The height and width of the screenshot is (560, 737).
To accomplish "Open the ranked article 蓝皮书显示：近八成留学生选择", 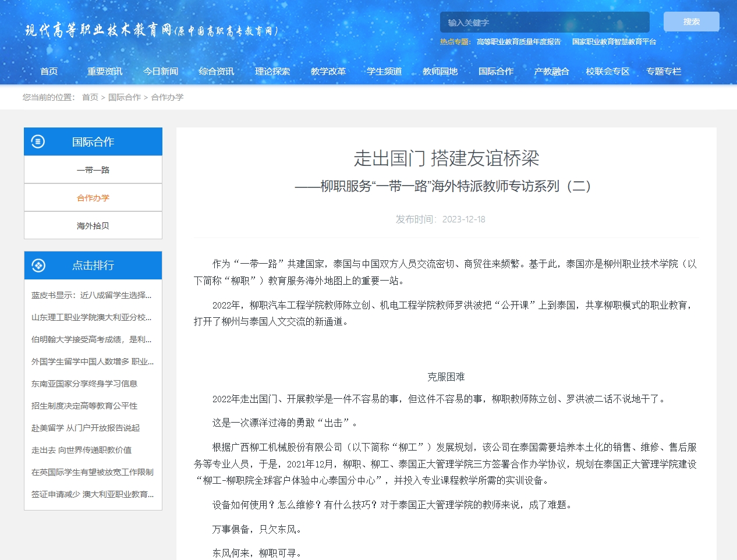I will [91, 295].
